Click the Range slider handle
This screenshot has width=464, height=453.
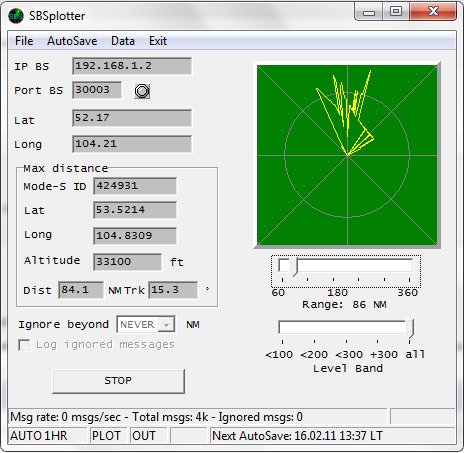294,267
